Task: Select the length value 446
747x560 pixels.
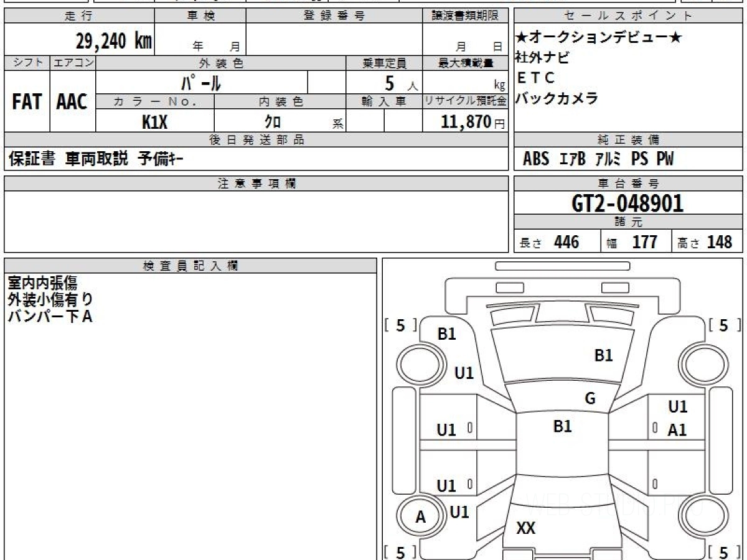Action: click(566, 242)
